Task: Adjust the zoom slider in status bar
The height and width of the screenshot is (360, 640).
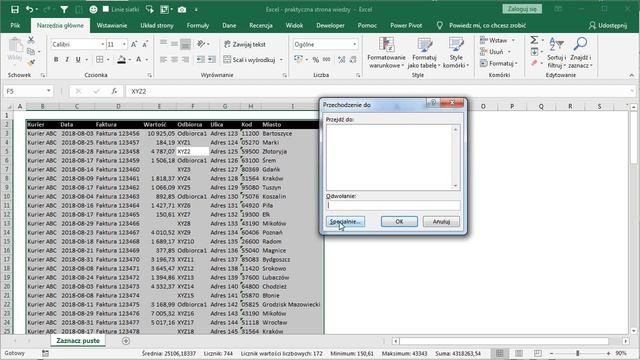Action: point(578,353)
